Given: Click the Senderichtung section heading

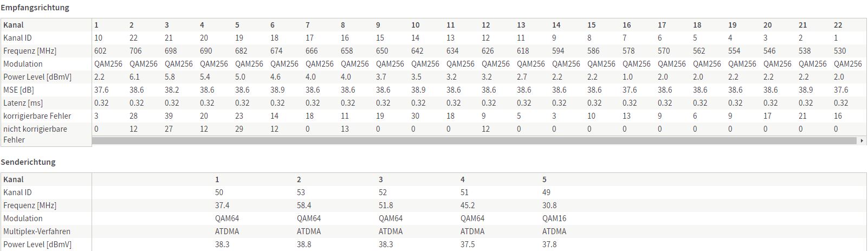Looking at the screenshot, I should 28,162.
